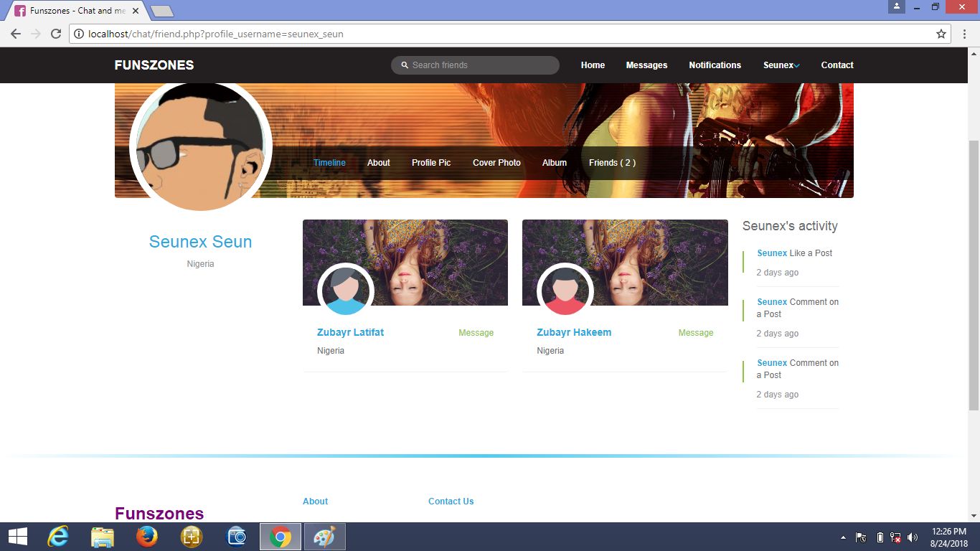
Task: Click Zubayr Hakeem's avatar icon
Action: coord(565,291)
